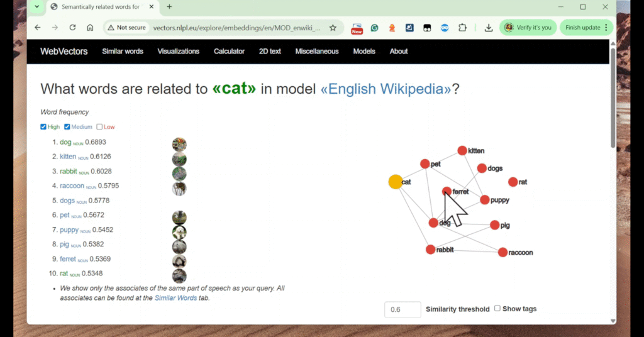Bookmark this page with the star icon
This screenshot has height=337, width=644.
point(333,28)
